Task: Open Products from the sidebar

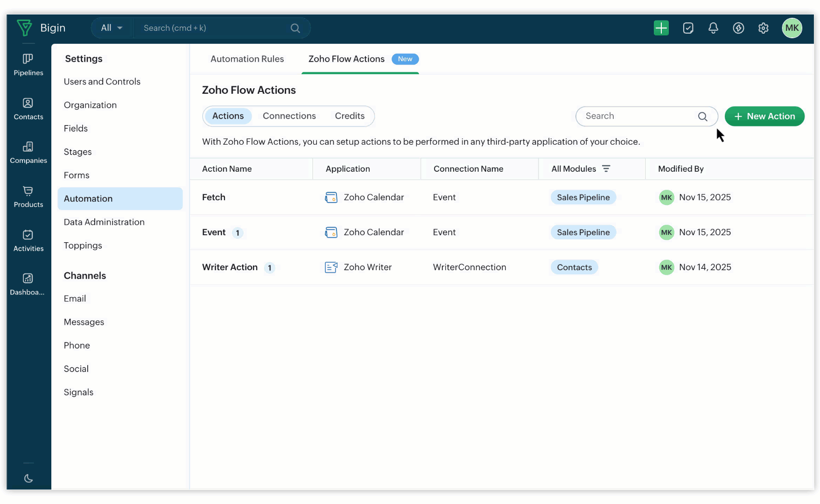Action: [28, 196]
